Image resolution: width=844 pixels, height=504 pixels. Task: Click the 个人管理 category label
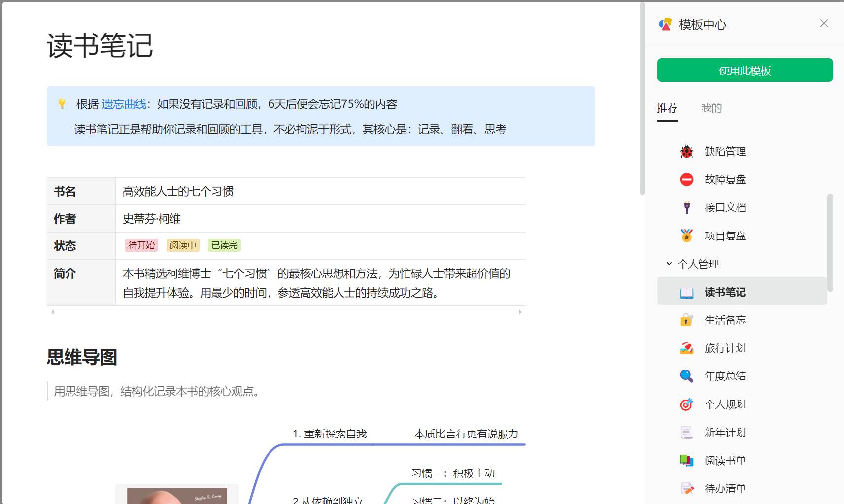coord(698,264)
